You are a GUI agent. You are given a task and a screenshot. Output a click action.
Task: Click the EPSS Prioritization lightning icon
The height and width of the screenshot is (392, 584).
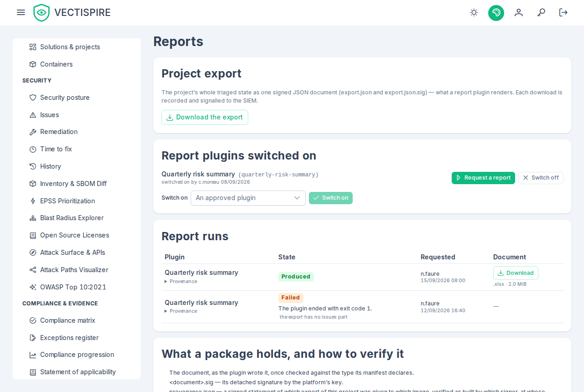click(33, 201)
